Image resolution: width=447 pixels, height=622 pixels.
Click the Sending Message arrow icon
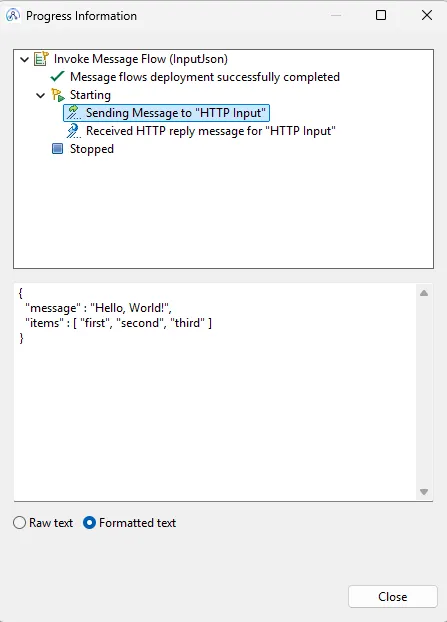(73, 113)
